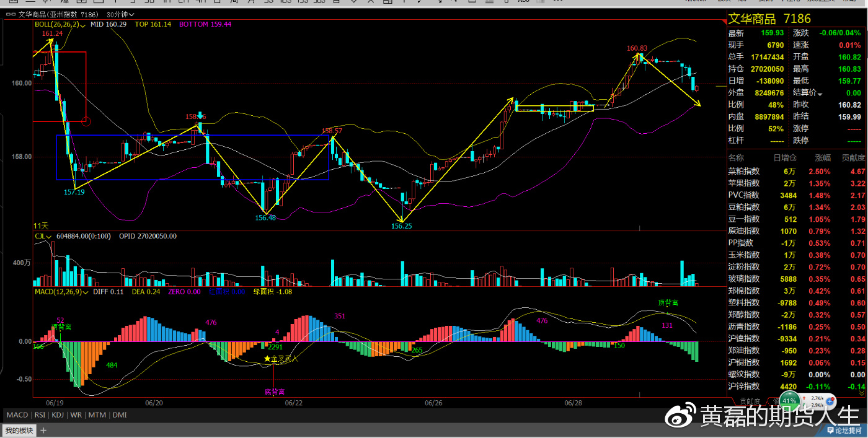Click the 最低 value 159.77

[849, 81]
